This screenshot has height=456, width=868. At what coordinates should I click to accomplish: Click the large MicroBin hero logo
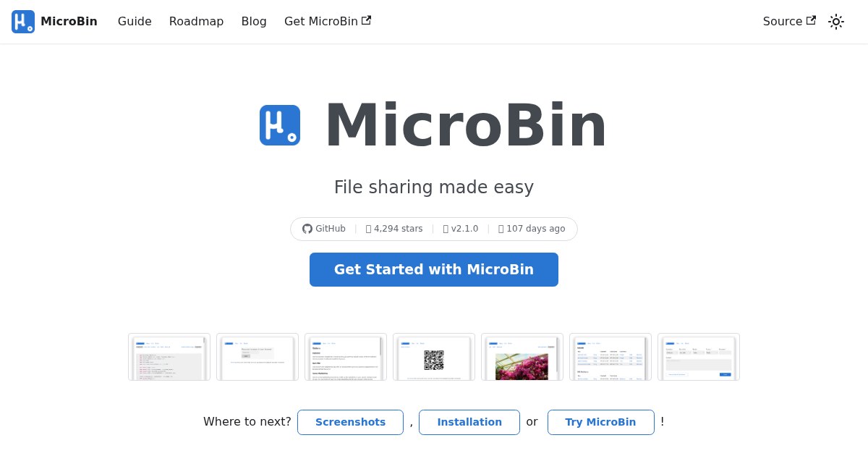[x=280, y=125]
